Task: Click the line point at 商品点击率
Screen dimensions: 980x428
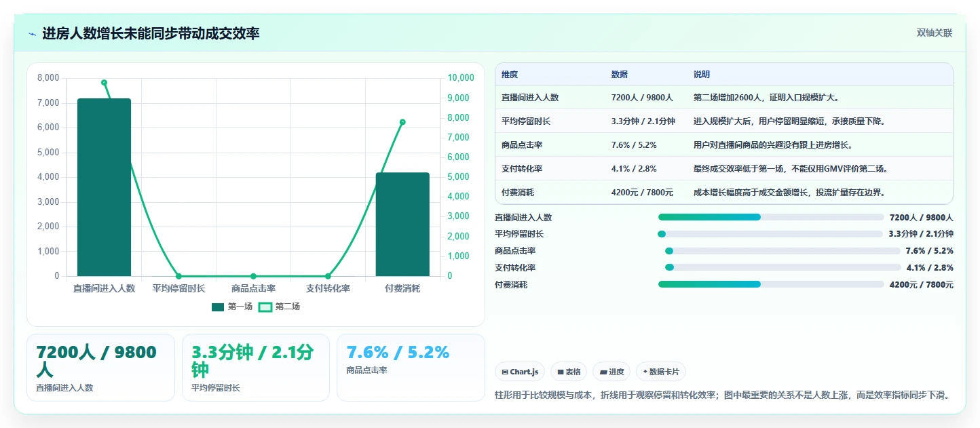Action: click(253, 276)
